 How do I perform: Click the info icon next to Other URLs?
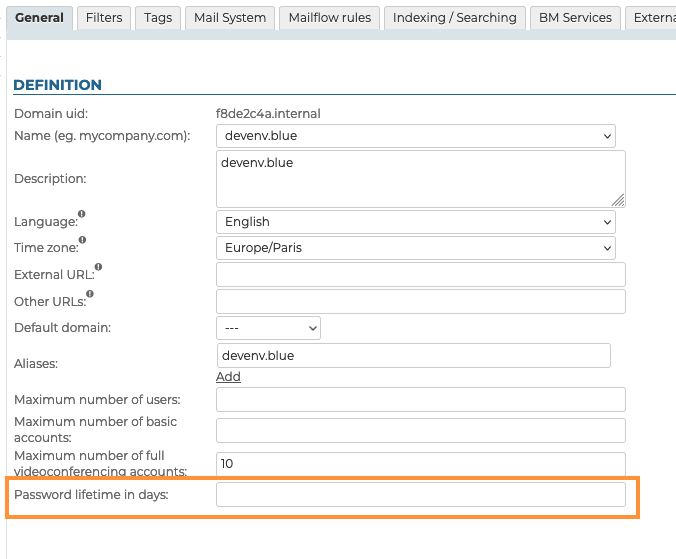[x=90, y=294]
